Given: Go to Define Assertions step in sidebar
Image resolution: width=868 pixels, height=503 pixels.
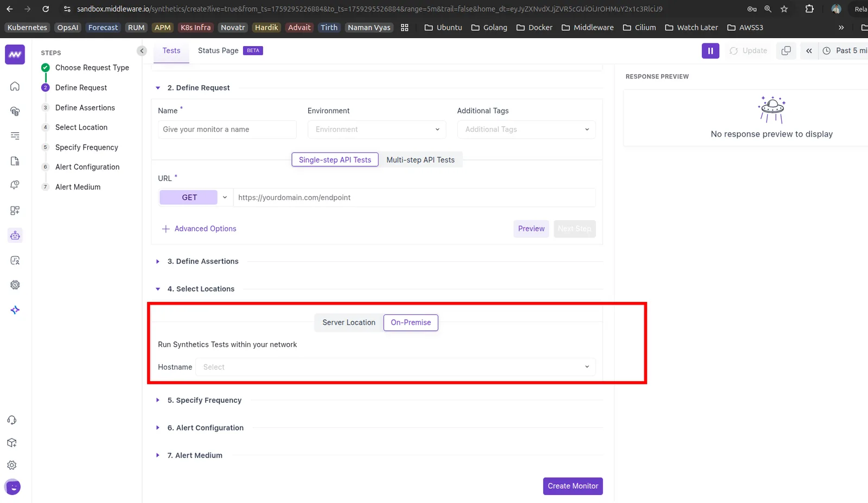Looking at the screenshot, I should pos(85,108).
